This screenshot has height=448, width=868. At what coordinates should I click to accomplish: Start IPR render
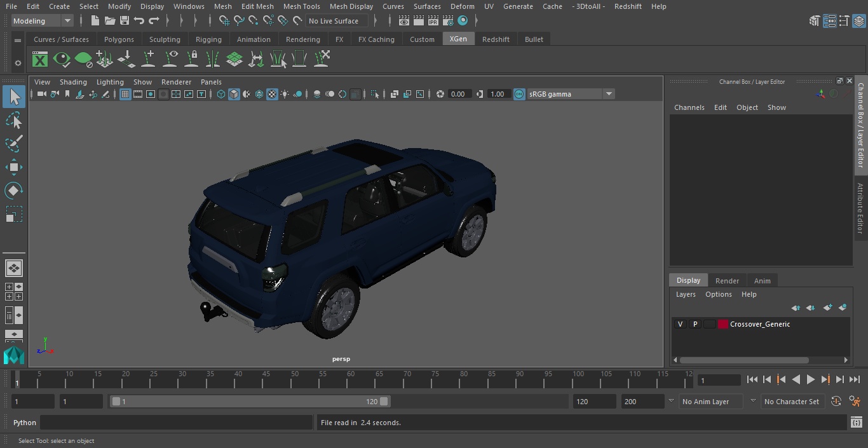[433, 21]
